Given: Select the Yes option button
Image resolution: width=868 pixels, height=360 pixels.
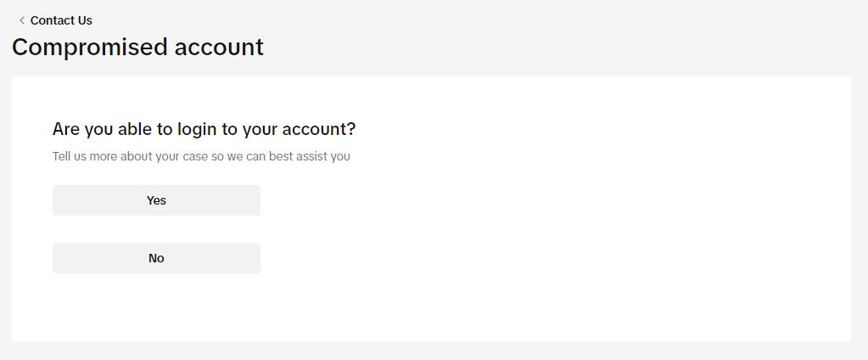Looking at the screenshot, I should click(156, 200).
